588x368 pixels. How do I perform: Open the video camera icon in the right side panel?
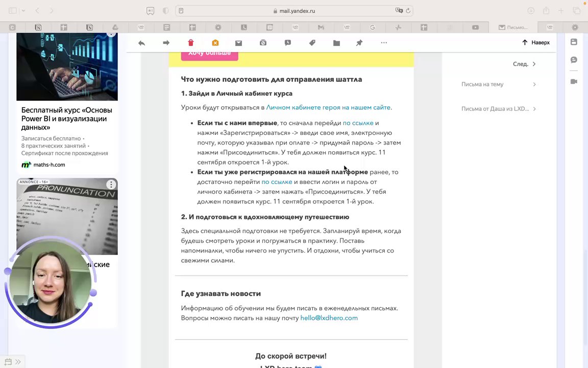tap(574, 81)
